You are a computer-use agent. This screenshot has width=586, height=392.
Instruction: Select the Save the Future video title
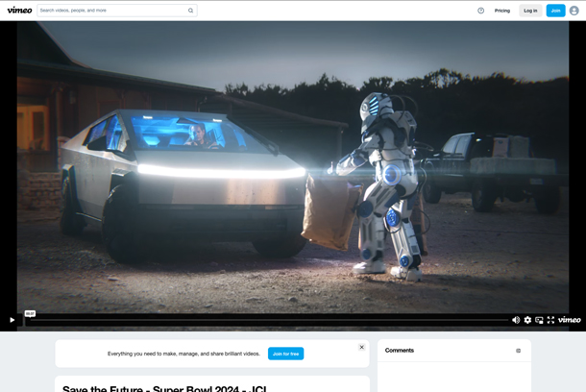[164, 388]
